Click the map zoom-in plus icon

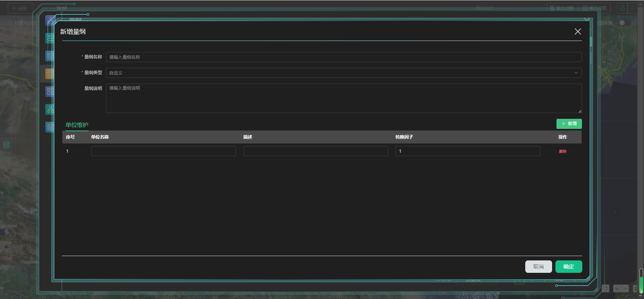click(x=617, y=289)
